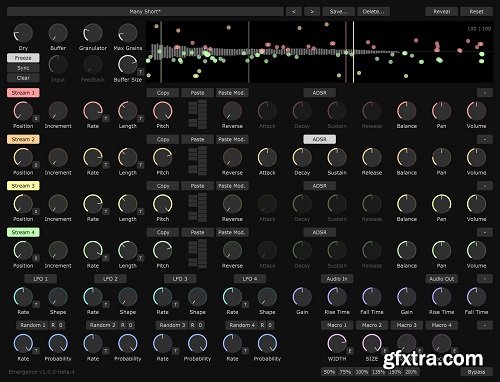Toggle the T button beside Stream 1 Rate
This screenshot has width=500, height=382.
tap(106, 118)
